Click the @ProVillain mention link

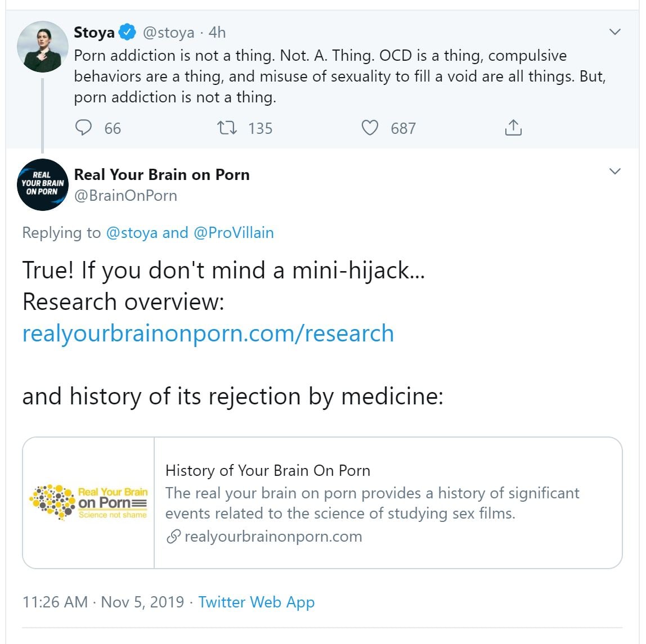coord(234,233)
